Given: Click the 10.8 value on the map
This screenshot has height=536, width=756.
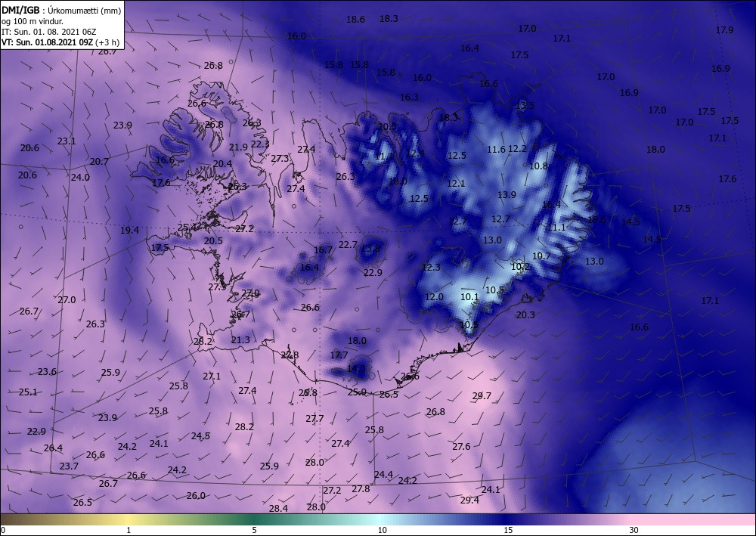Looking at the screenshot, I should pyautogui.click(x=538, y=166).
